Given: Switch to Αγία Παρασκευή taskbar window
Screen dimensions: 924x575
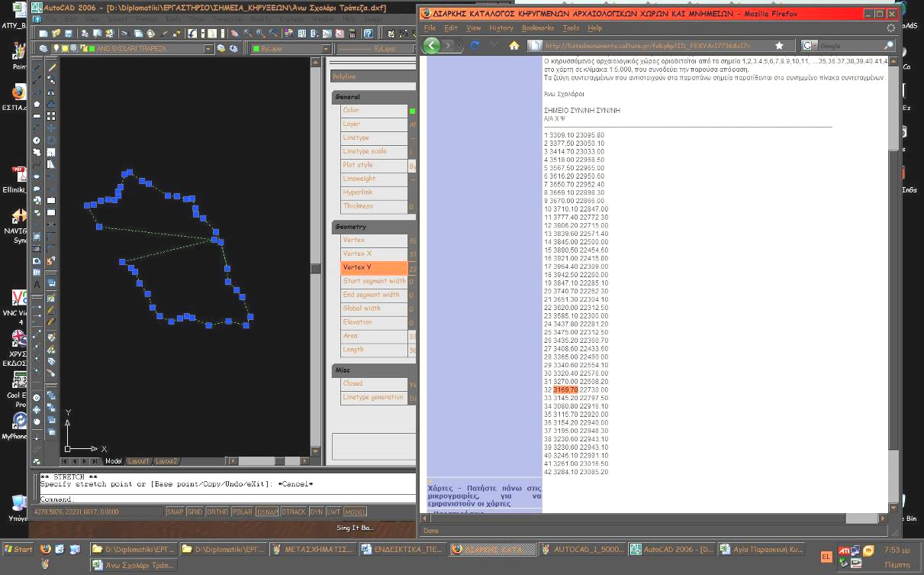Looking at the screenshot, I should [761, 548].
